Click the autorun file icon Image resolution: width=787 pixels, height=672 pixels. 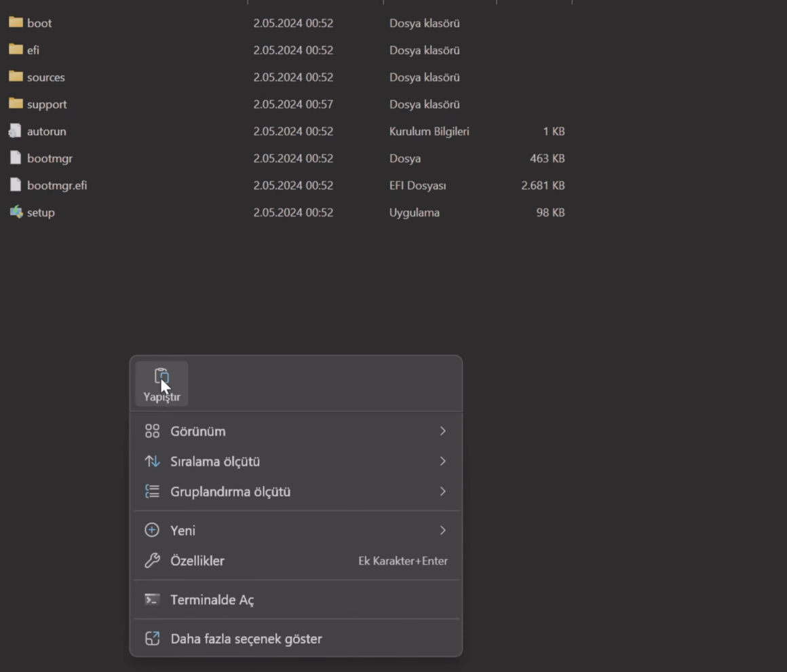[x=16, y=131]
